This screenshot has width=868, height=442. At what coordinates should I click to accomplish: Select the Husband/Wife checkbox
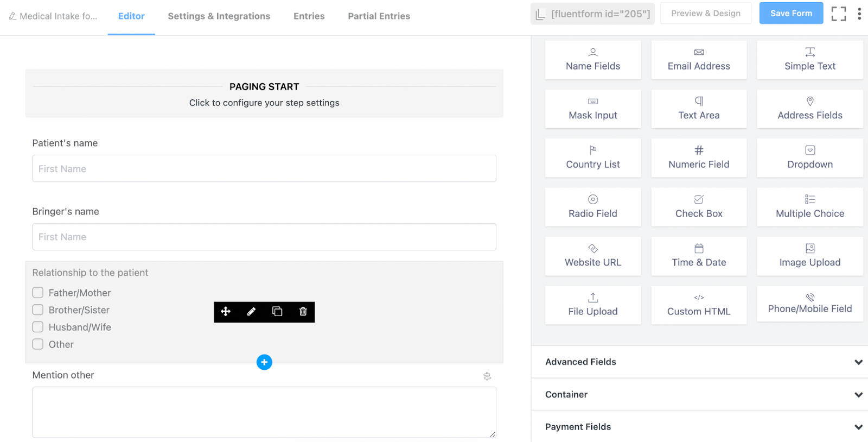pyautogui.click(x=38, y=327)
